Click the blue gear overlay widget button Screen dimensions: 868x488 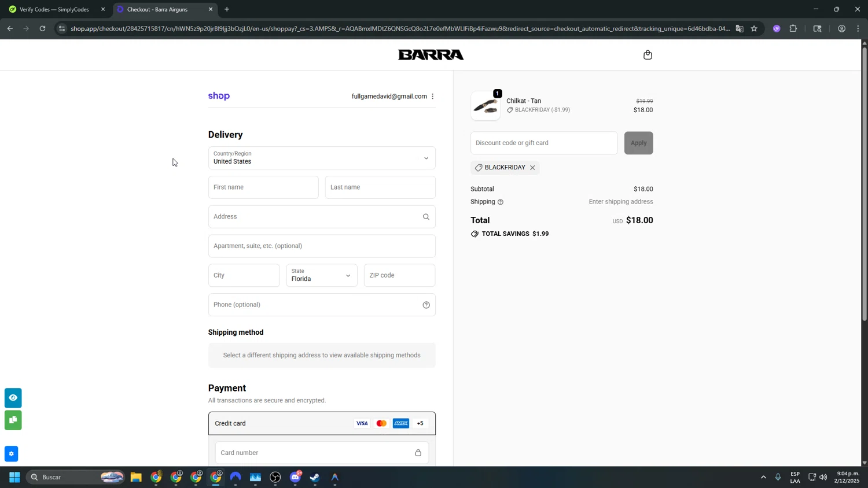pyautogui.click(x=11, y=454)
